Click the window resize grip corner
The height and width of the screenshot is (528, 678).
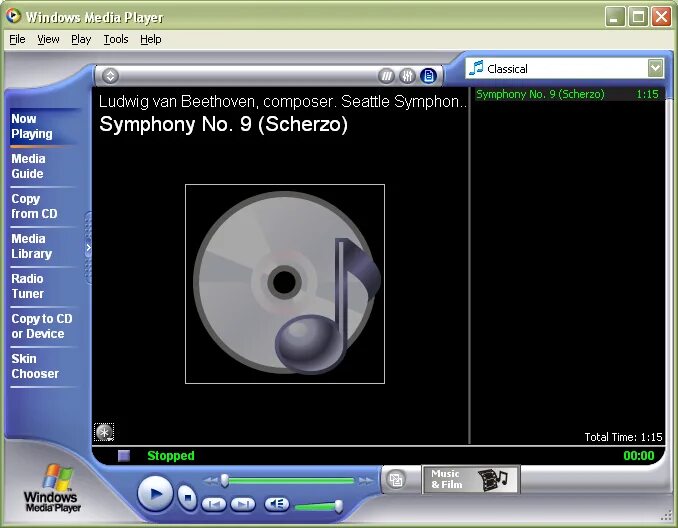click(x=667, y=515)
